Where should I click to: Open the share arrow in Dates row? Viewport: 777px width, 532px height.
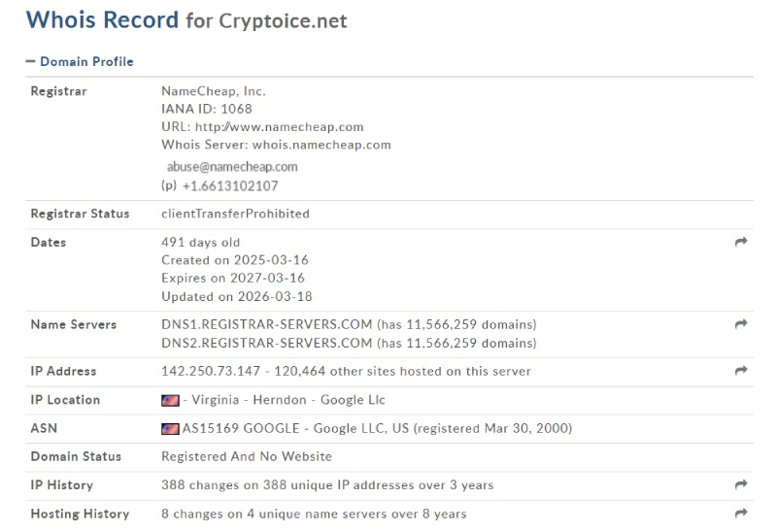tap(741, 242)
